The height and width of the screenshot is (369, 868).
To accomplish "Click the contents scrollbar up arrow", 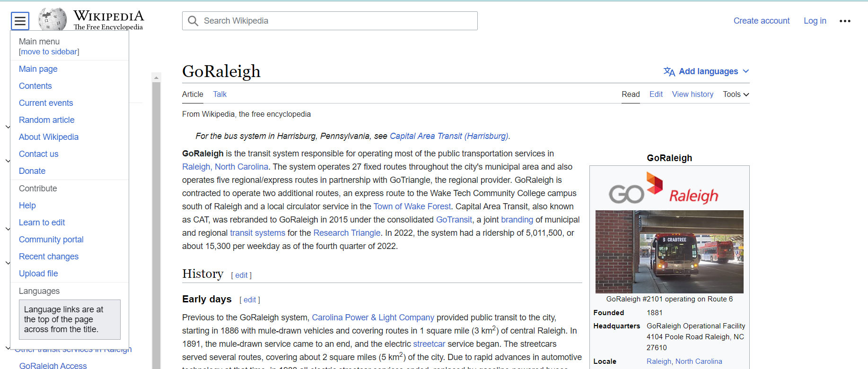I will [156, 77].
